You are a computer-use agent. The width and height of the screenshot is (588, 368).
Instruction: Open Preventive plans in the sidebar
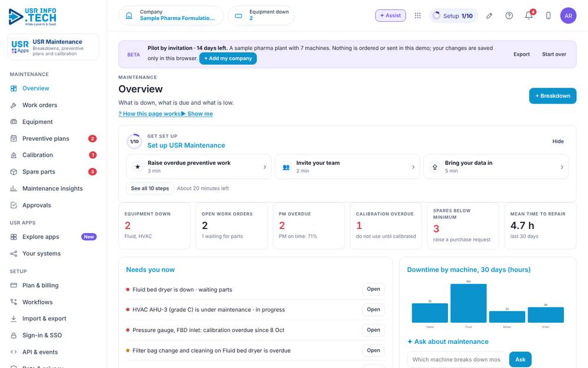pos(54,138)
